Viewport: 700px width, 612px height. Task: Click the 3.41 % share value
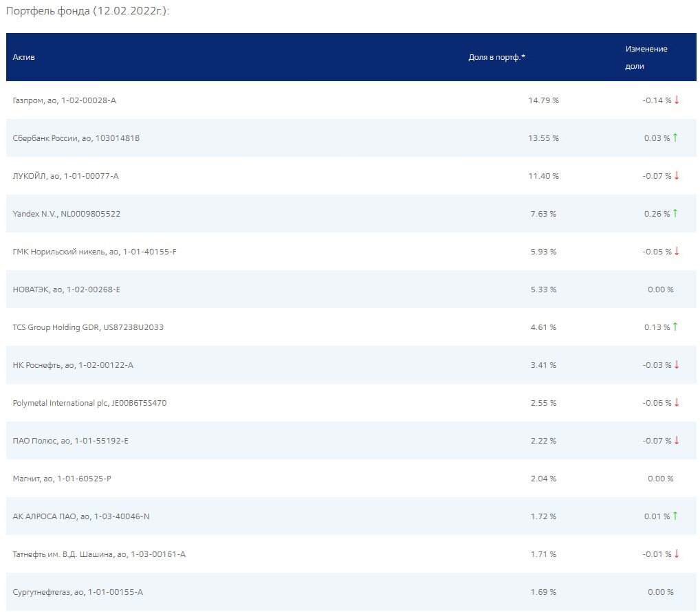pos(543,365)
